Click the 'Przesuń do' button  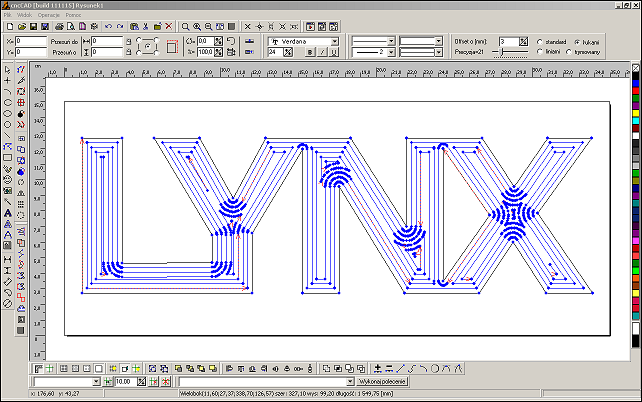[64, 41]
